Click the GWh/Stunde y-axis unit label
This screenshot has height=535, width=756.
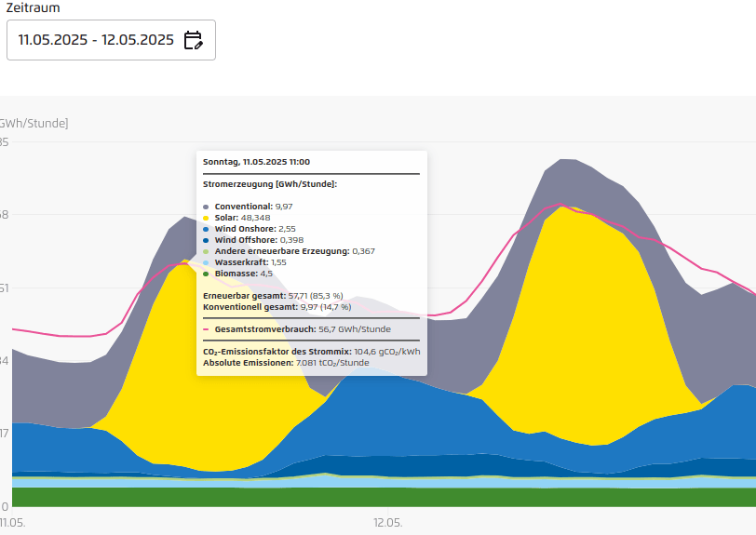click(34, 124)
